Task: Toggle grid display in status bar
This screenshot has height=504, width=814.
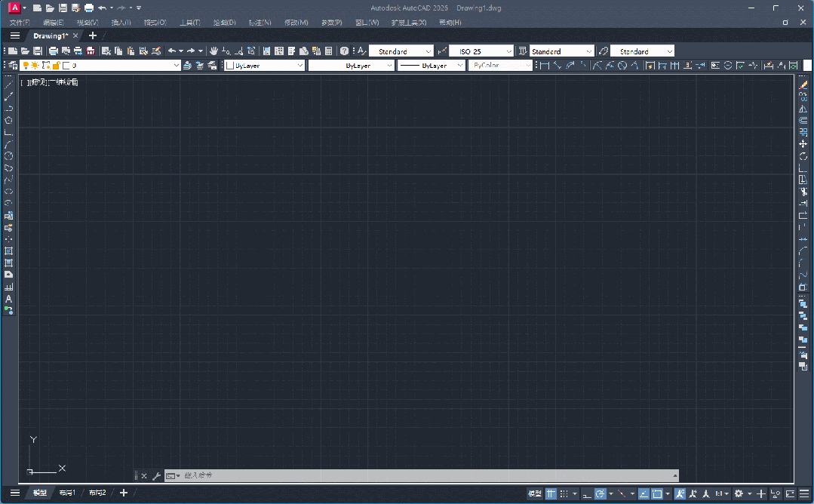Action: pyautogui.click(x=551, y=493)
